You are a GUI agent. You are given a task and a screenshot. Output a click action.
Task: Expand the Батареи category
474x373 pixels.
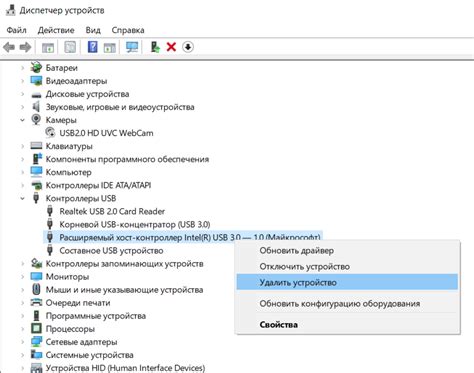click(22, 68)
